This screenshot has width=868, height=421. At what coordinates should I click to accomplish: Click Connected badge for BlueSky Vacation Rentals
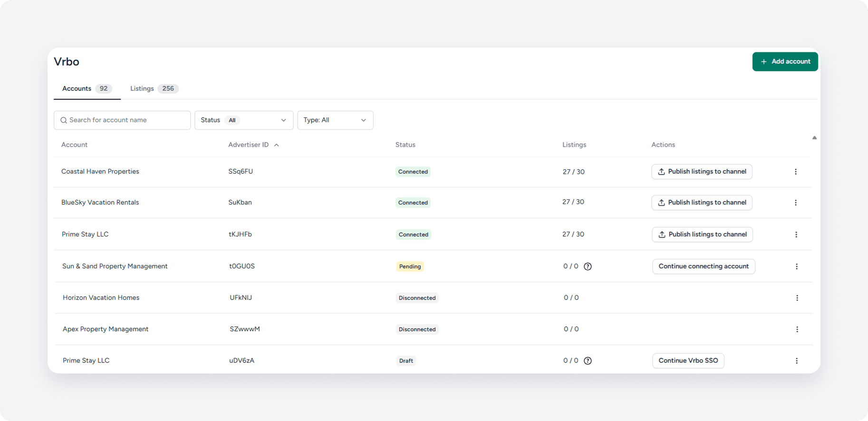[413, 203]
